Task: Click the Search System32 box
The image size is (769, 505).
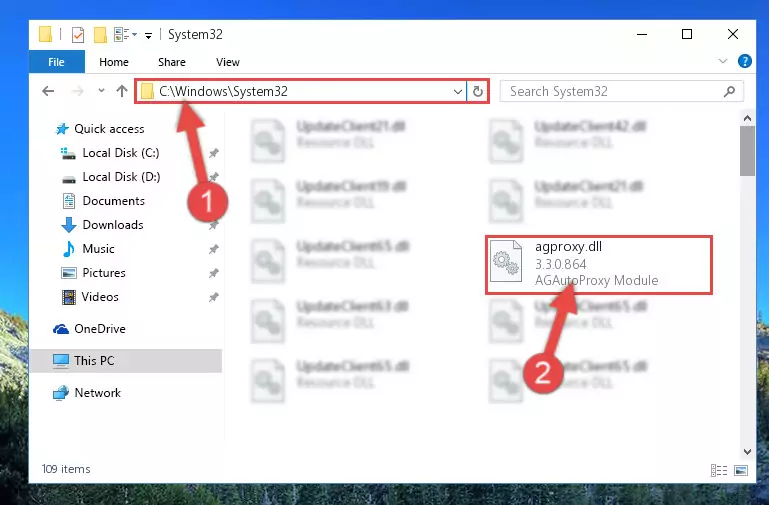Action: tap(621, 92)
